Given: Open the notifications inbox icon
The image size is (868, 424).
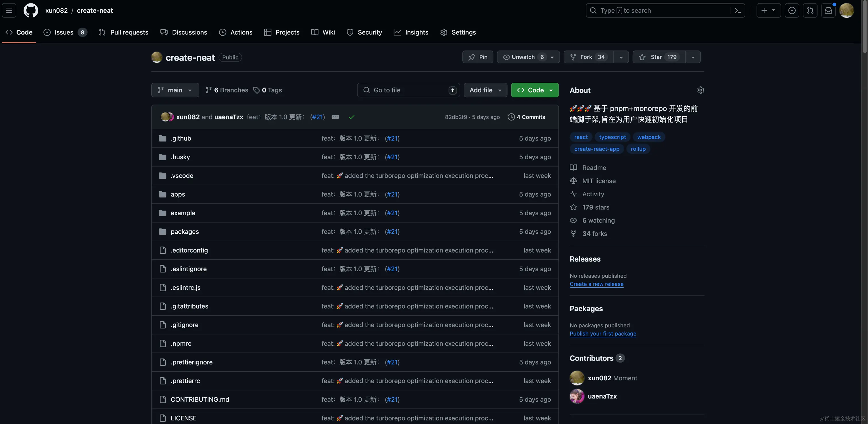Looking at the screenshot, I should [x=828, y=10].
